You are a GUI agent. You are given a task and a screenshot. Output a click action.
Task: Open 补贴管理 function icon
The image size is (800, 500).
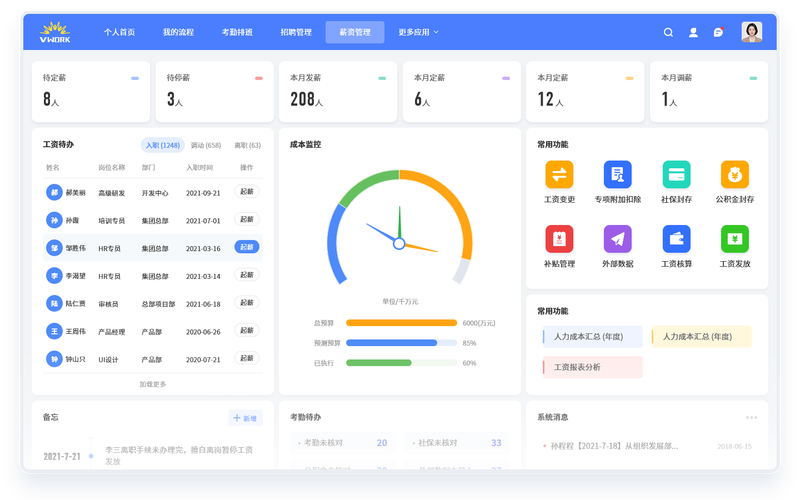click(x=559, y=239)
